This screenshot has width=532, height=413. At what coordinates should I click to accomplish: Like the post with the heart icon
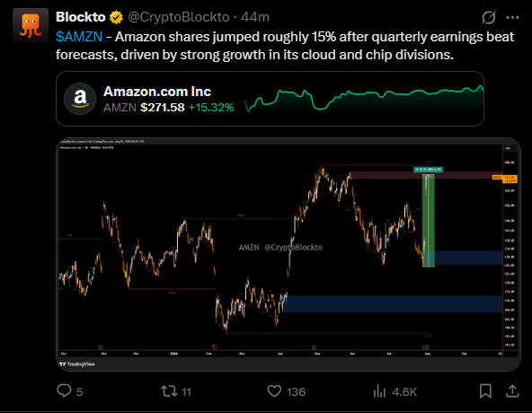click(274, 391)
